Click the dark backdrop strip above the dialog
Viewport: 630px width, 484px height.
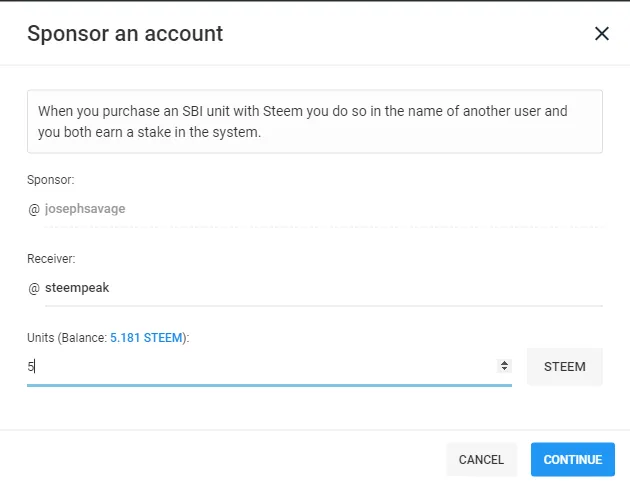point(315,1)
